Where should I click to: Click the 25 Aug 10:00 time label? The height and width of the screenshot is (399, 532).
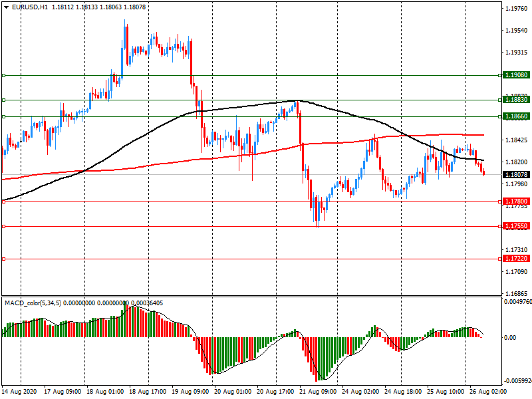pyautogui.click(x=446, y=392)
